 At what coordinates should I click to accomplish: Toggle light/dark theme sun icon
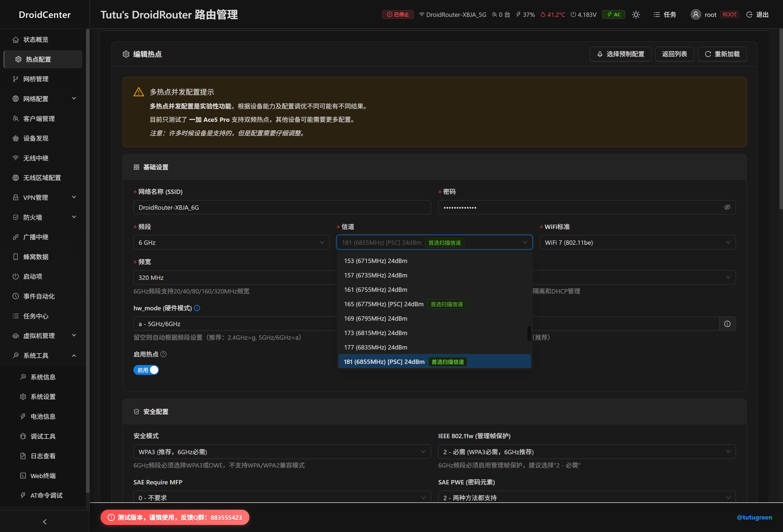pos(635,14)
